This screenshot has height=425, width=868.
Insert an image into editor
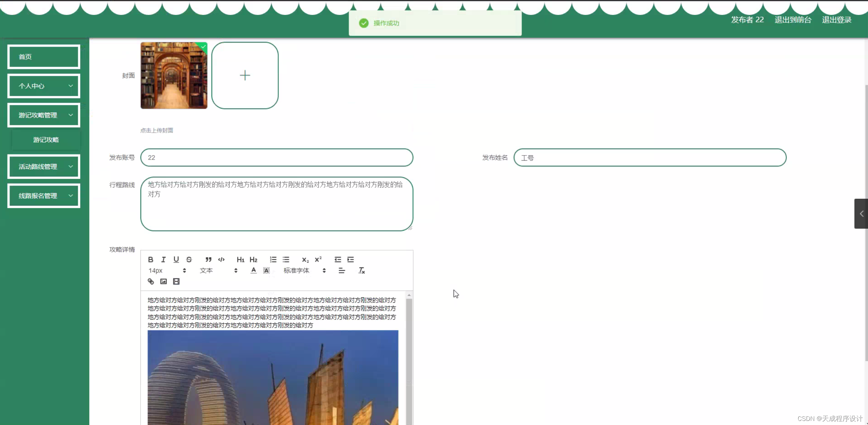[x=164, y=281]
